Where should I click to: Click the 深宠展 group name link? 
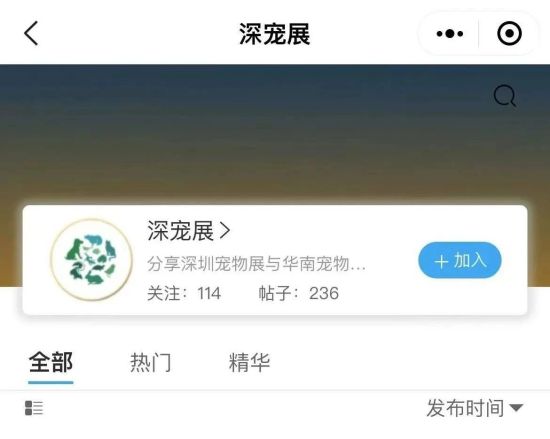pyautogui.click(x=180, y=231)
